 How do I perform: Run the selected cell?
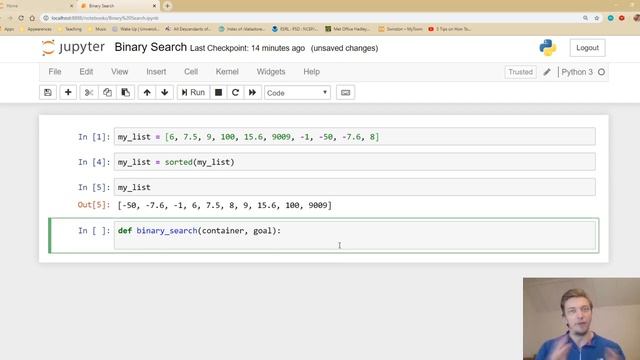193,93
